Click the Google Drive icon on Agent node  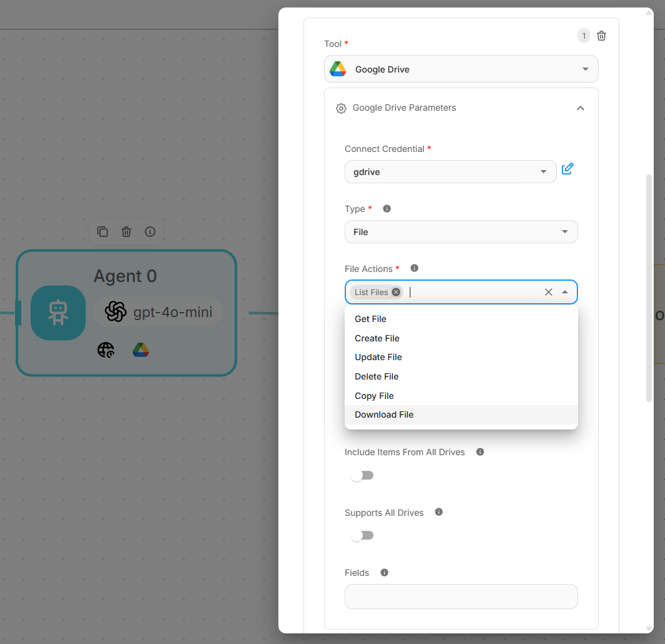(x=141, y=350)
